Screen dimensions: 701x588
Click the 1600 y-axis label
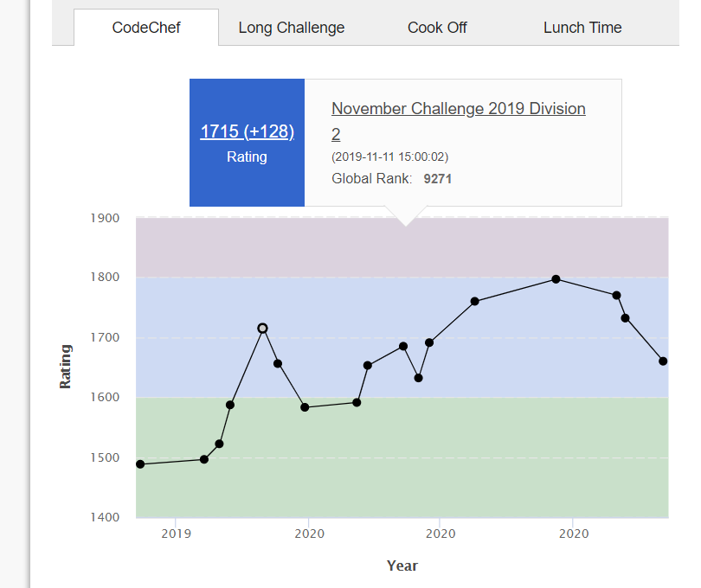point(105,397)
